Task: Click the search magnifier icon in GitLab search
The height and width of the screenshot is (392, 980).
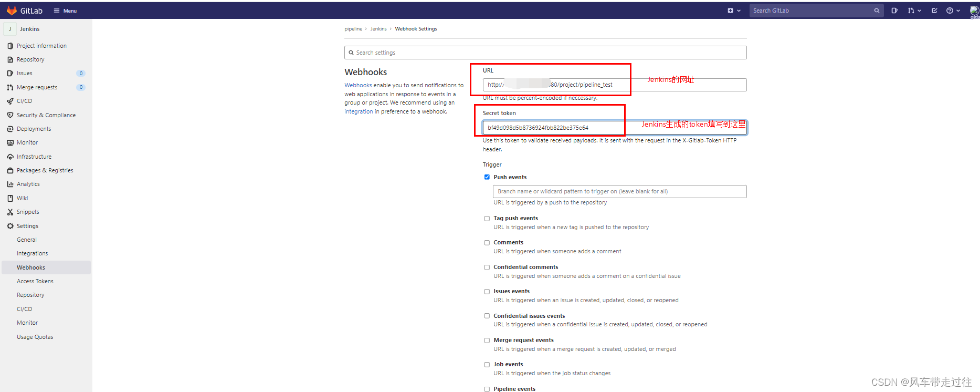Action: click(877, 11)
